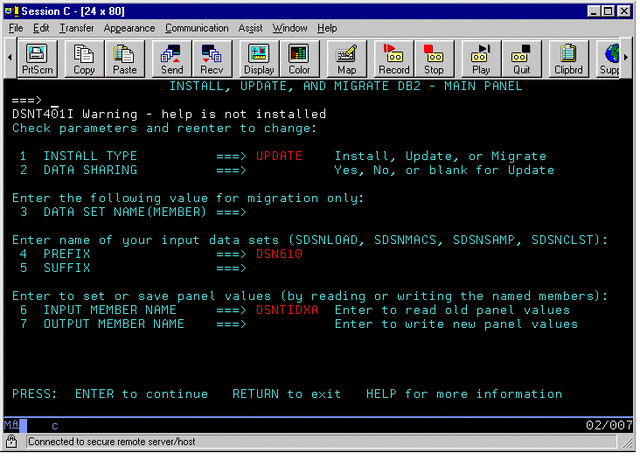The image size is (640, 460).
Task: Start macro recording with Record icon
Action: [394, 59]
